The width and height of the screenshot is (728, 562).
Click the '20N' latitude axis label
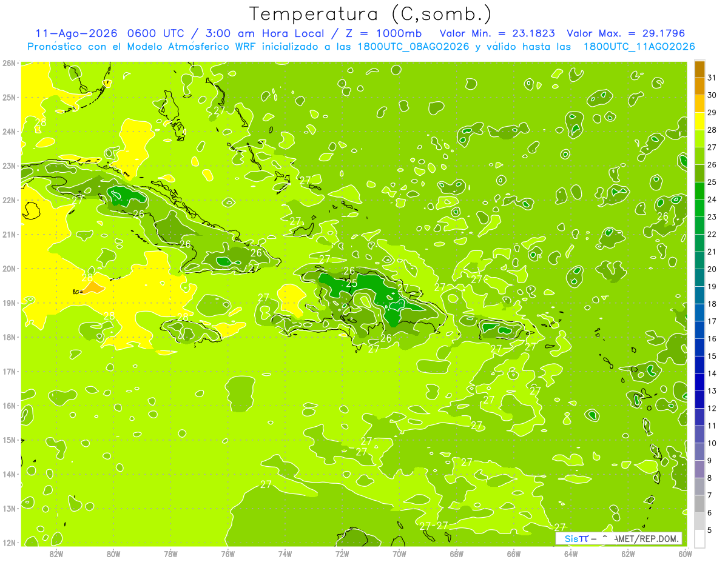coord(8,269)
